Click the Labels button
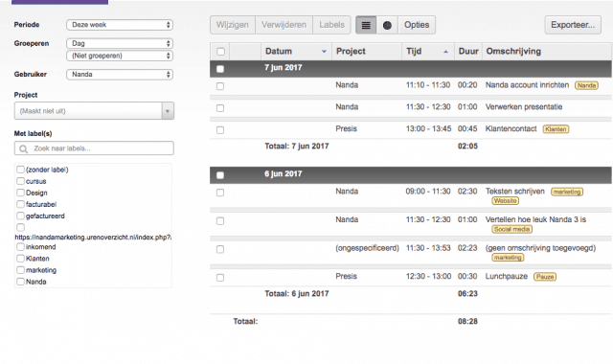613x364 pixels. click(331, 25)
